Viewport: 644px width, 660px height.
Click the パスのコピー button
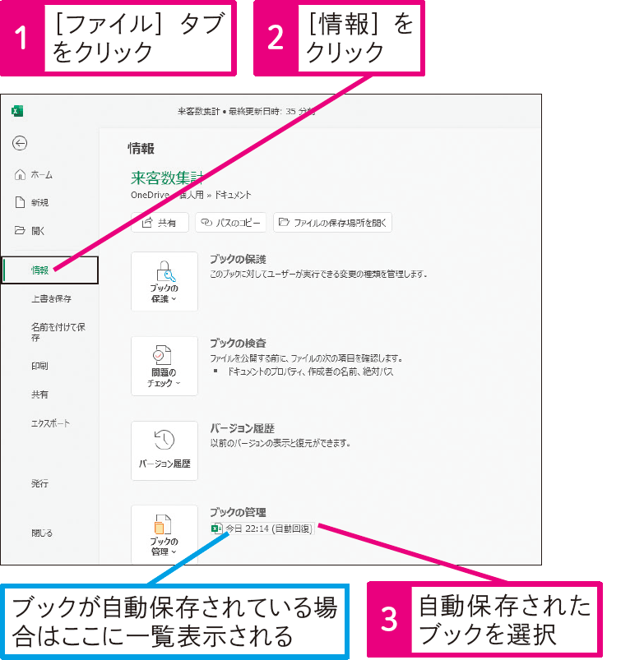[230, 222]
